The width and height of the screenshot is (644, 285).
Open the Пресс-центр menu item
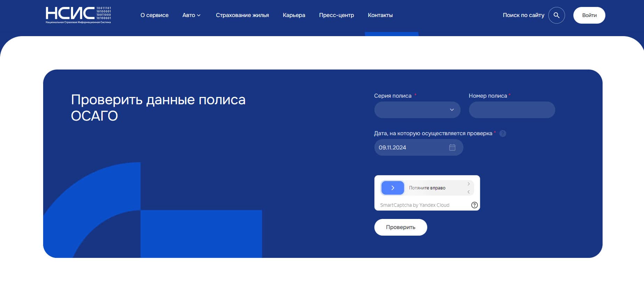(336, 15)
